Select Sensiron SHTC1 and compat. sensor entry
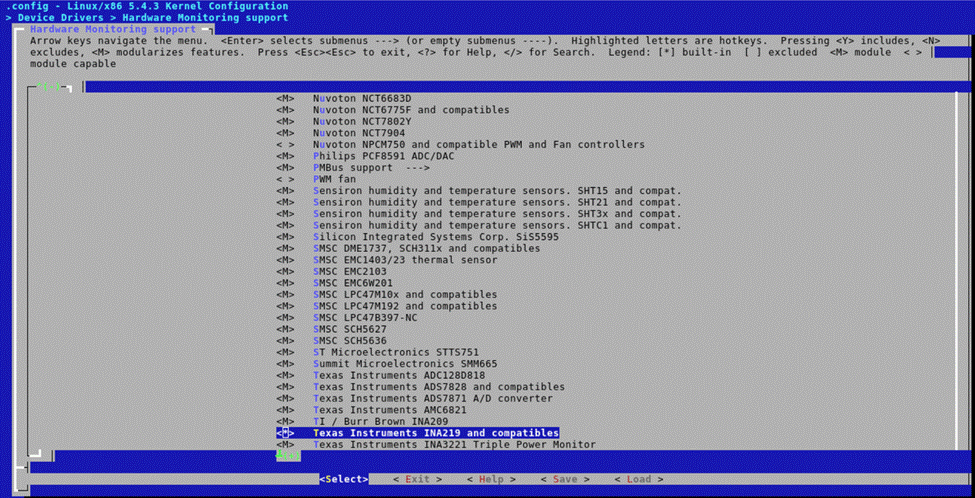 [x=497, y=225]
